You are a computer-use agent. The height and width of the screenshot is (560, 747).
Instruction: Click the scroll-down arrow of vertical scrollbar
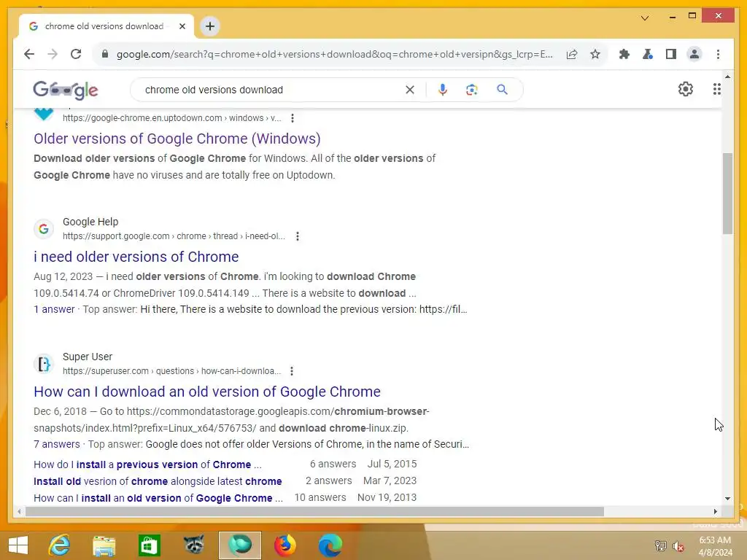tap(727, 499)
